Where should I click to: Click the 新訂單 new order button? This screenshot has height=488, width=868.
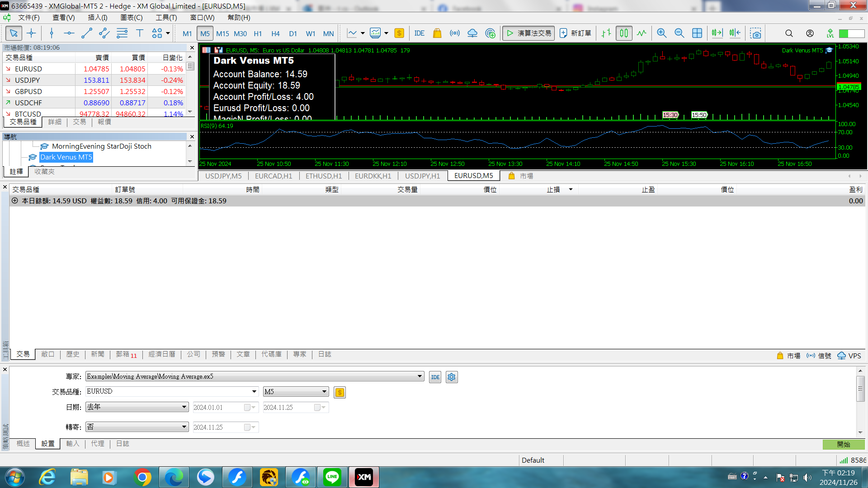(576, 33)
